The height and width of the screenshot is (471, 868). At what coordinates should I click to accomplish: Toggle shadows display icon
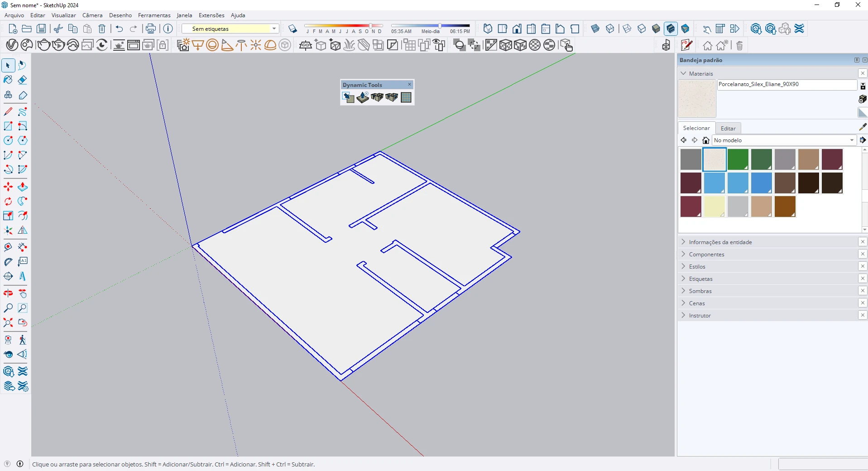[x=293, y=29]
